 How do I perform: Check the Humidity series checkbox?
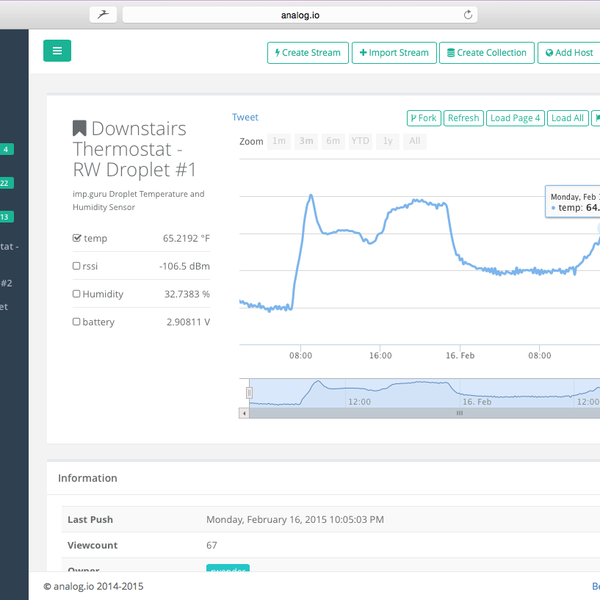coord(77,295)
